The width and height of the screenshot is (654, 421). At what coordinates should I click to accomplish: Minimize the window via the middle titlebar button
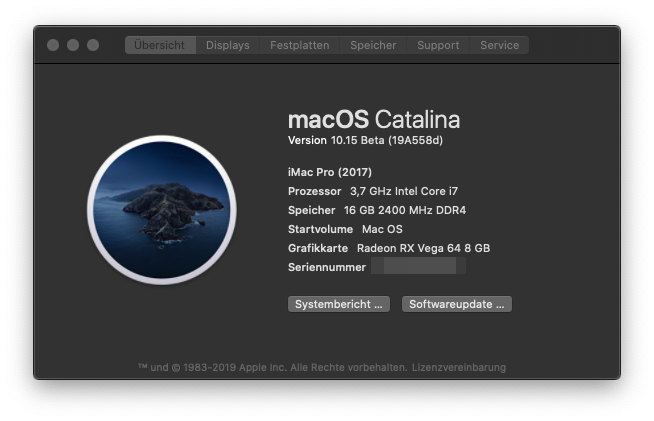[73, 45]
